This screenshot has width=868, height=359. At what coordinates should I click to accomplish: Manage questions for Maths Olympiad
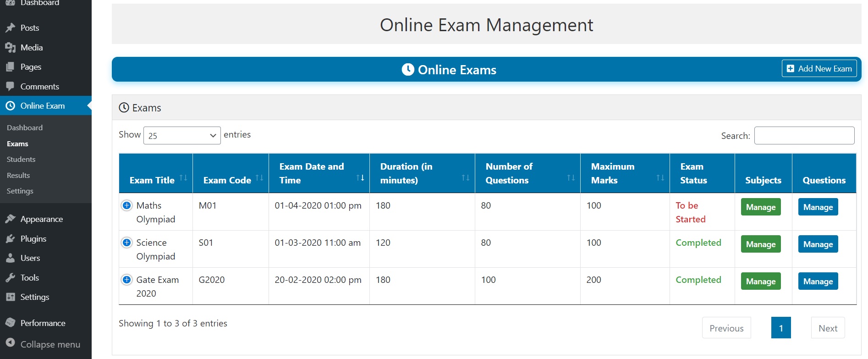point(818,207)
